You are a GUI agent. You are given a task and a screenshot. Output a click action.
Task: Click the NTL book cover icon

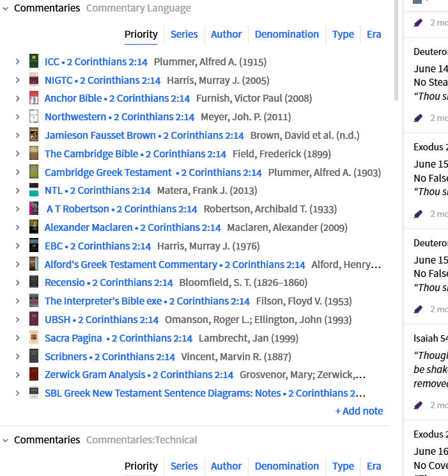click(34, 190)
